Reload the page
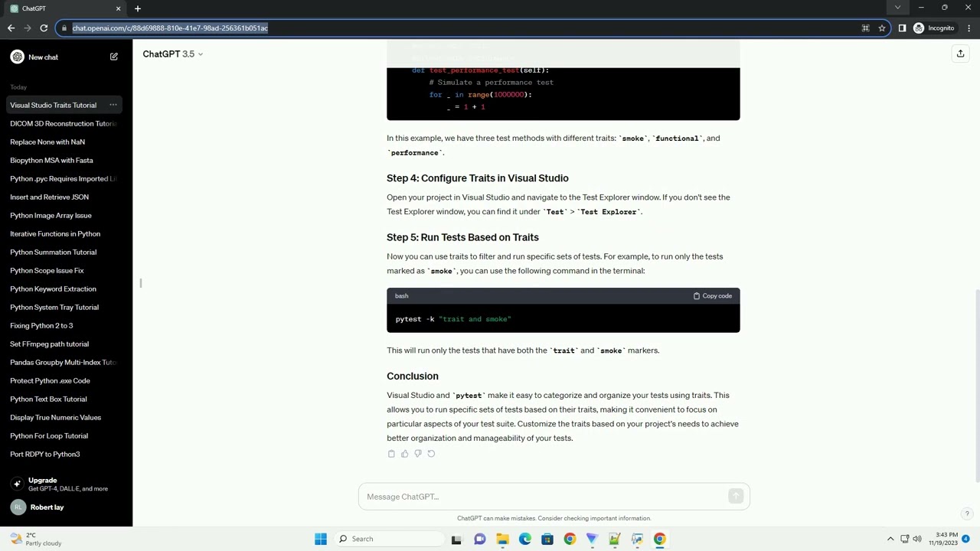The height and width of the screenshot is (551, 980). 44,28
